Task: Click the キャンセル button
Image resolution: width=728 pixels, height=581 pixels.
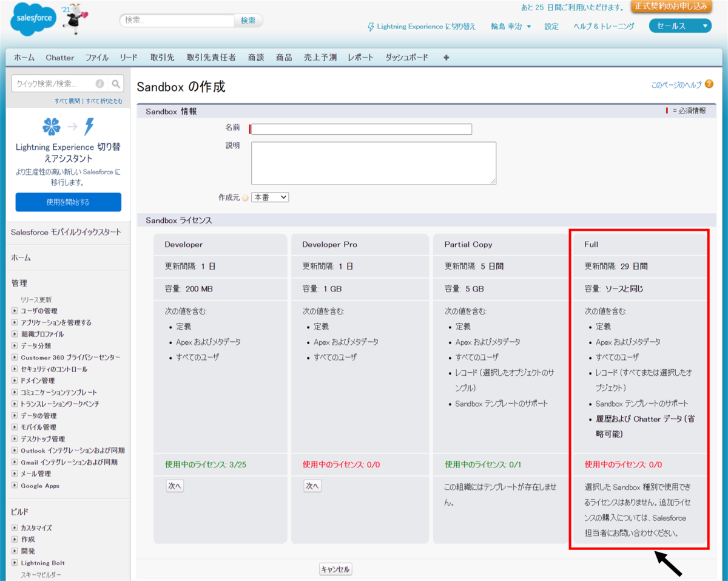Action: tap(335, 569)
